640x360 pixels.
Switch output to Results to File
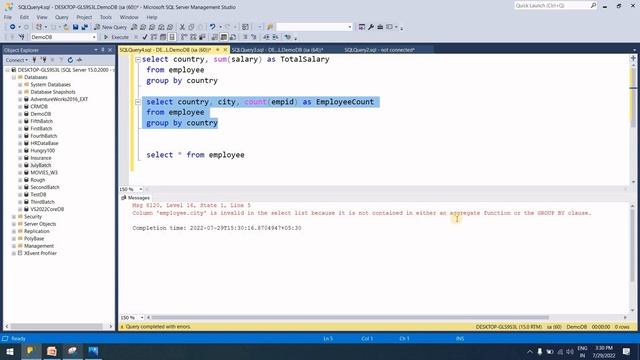click(233, 37)
